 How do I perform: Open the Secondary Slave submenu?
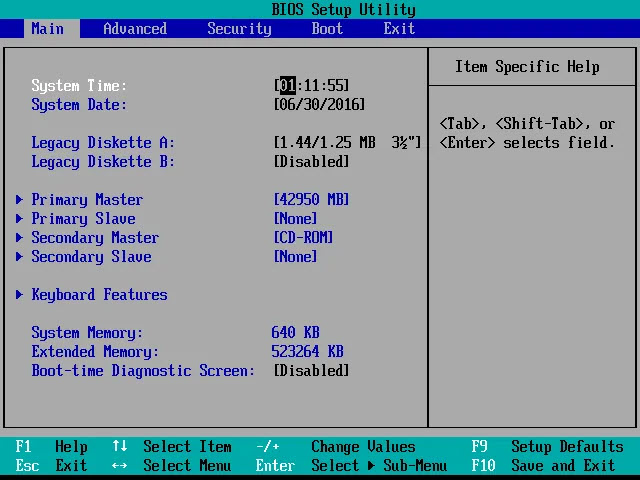click(x=91, y=256)
